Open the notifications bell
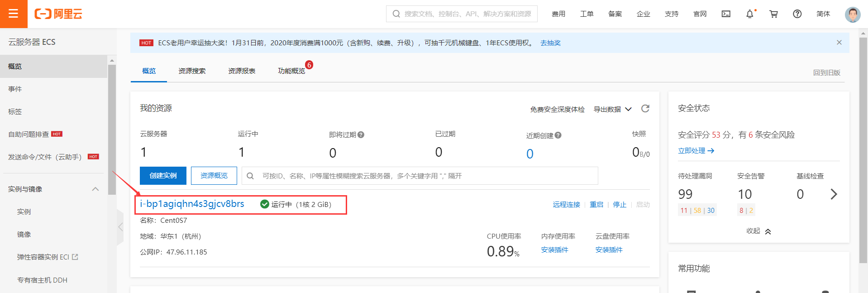868x293 pixels. [x=750, y=14]
